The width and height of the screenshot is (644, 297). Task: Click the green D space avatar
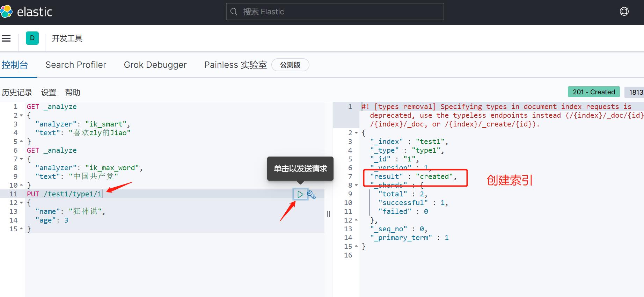[32, 38]
